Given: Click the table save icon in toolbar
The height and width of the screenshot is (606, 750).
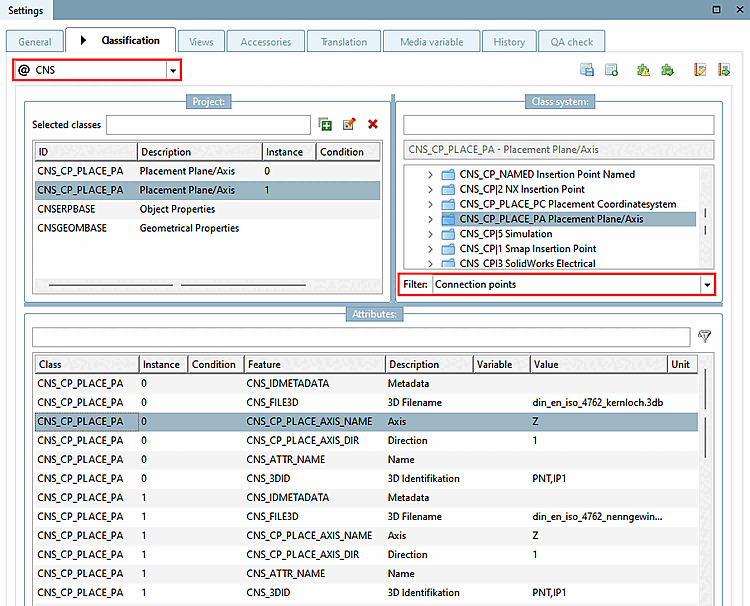Looking at the screenshot, I should (588, 70).
